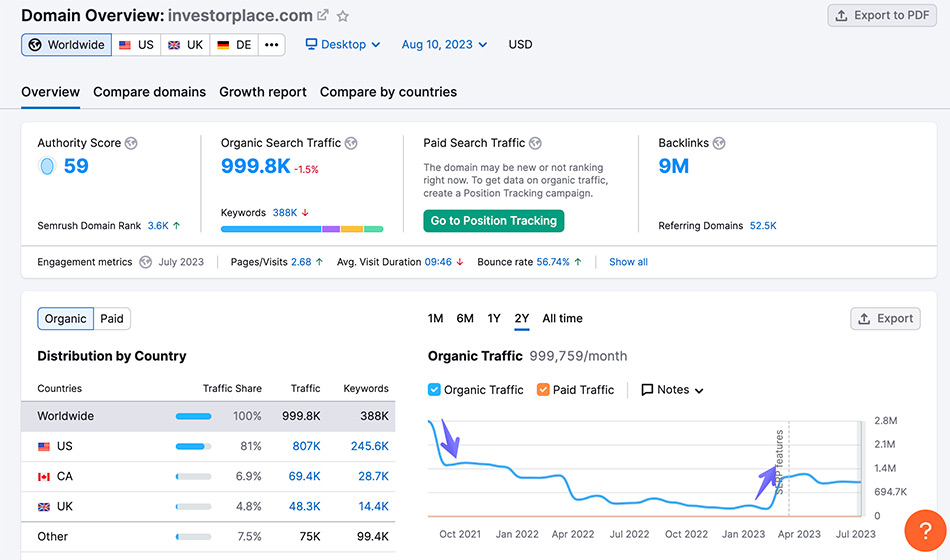Set chart range to 2Y
The image size is (950, 560).
[x=522, y=318]
